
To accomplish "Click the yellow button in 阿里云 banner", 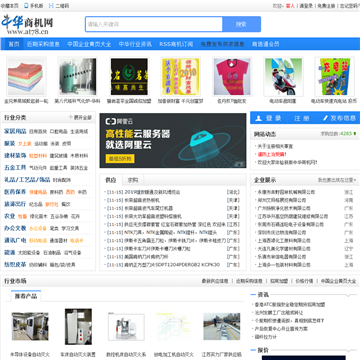I will 120,158.
